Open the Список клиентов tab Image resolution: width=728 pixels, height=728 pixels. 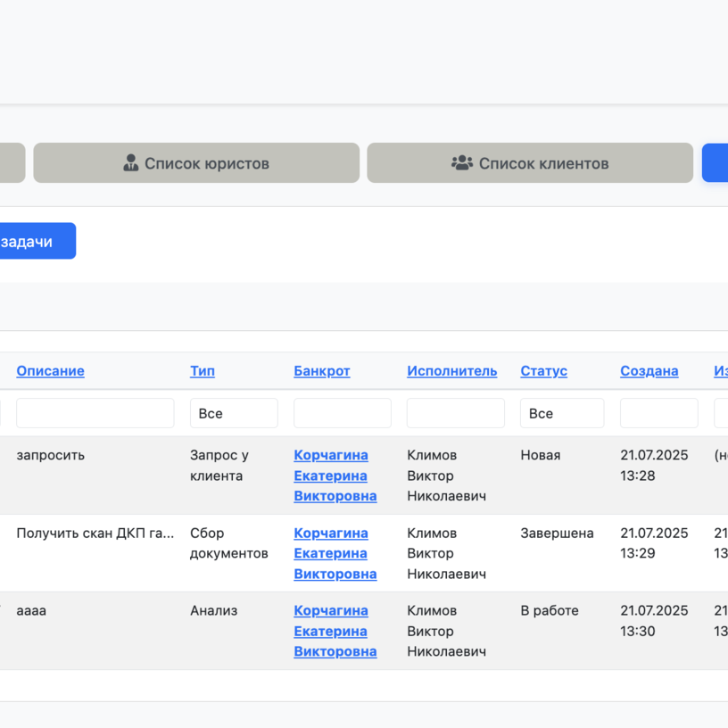[530, 163]
